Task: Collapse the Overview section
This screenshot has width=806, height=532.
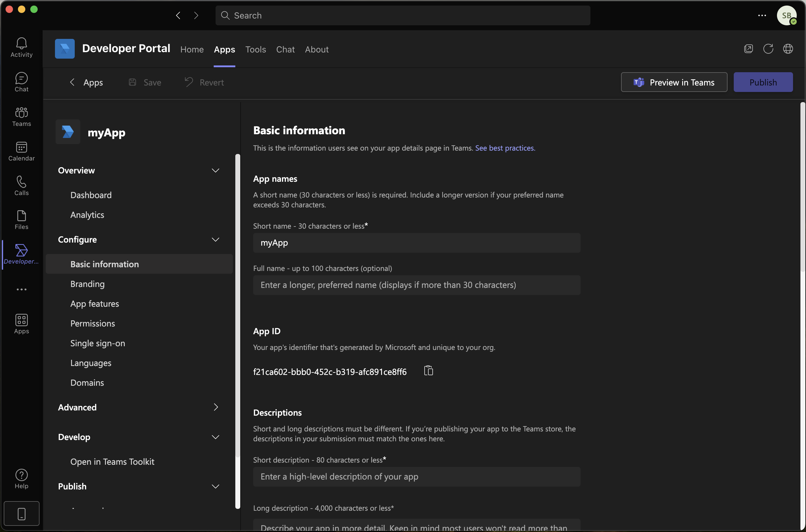Action: tap(215, 170)
